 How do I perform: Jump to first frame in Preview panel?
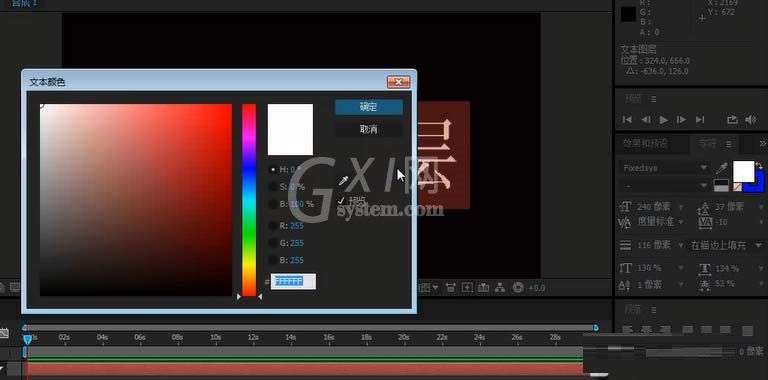pos(627,119)
